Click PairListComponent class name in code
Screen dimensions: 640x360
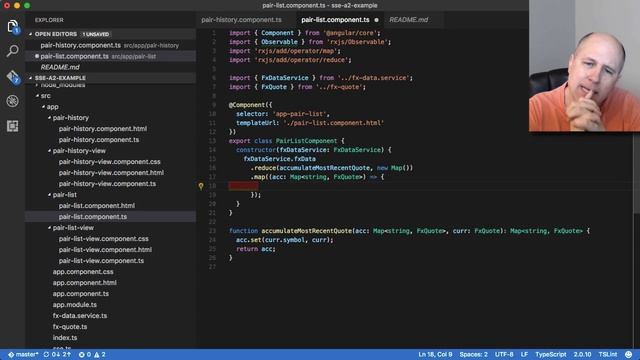[x=306, y=141]
